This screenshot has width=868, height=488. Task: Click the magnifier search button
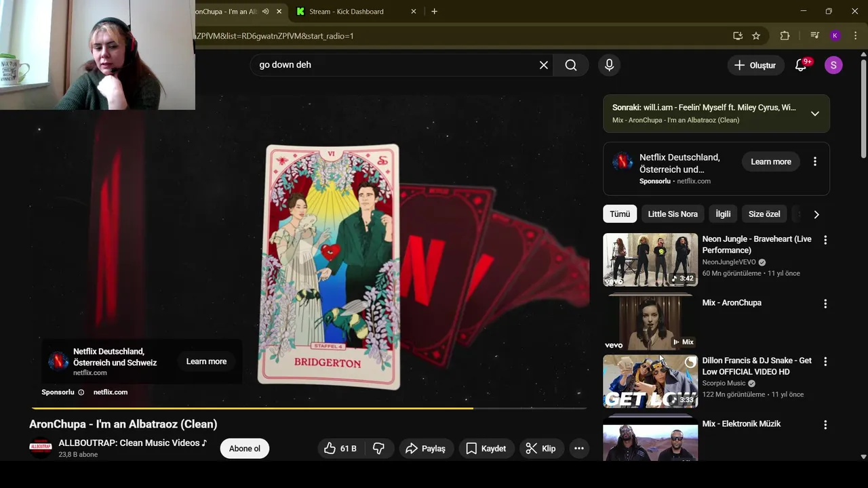571,65
